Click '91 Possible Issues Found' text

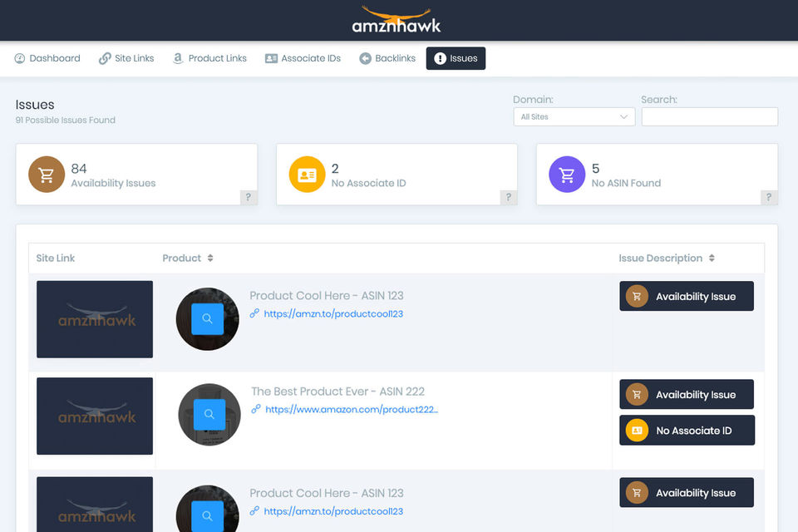coord(65,121)
